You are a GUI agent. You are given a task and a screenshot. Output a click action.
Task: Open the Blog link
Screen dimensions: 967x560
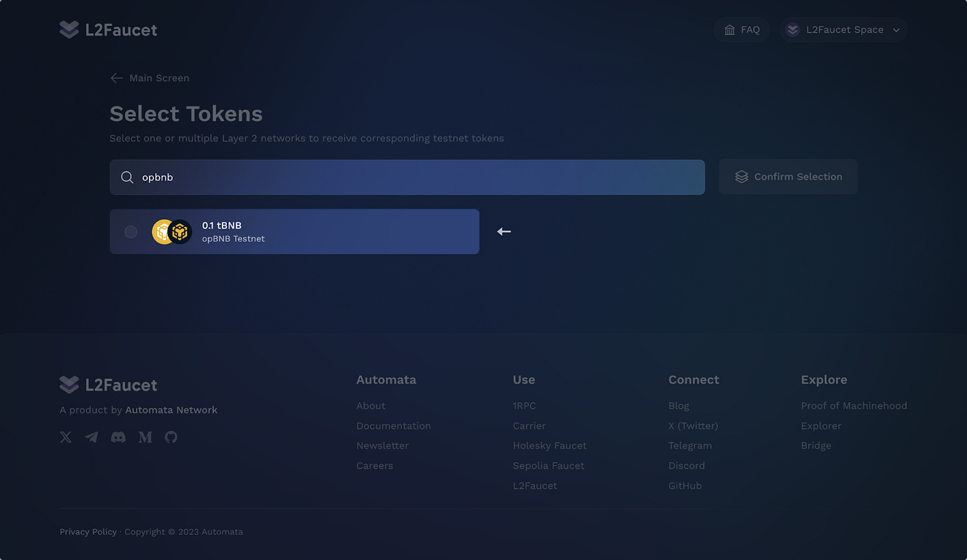coord(679,406)
